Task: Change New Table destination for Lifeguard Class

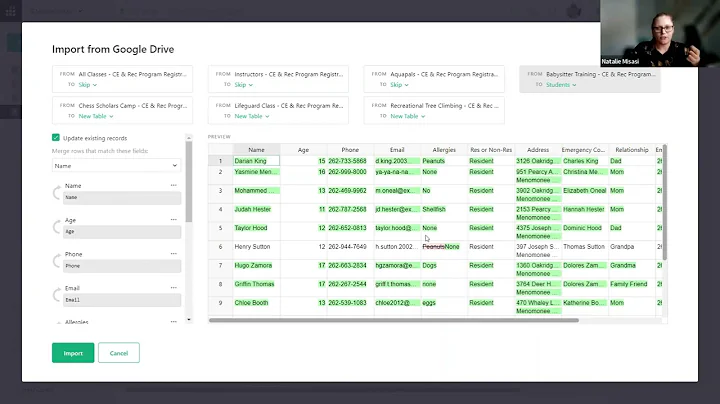Action: pos(252,117)
